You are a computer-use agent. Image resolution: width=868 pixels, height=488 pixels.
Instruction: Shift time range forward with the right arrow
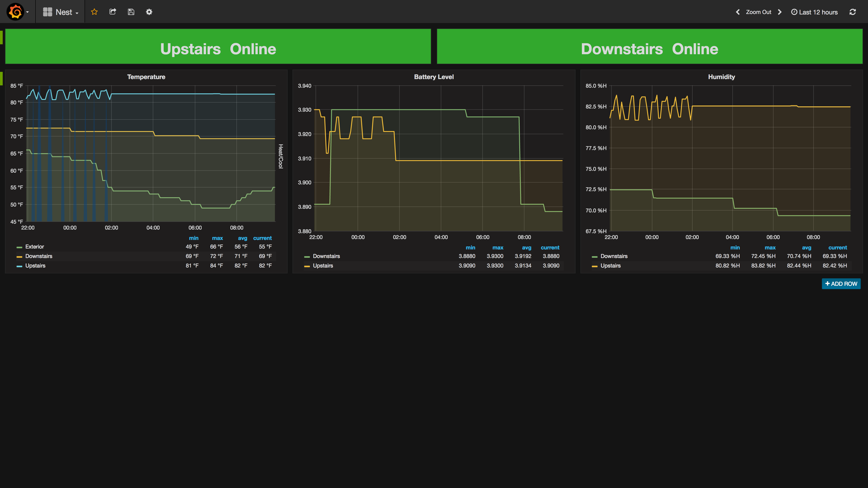click(780, 12)
